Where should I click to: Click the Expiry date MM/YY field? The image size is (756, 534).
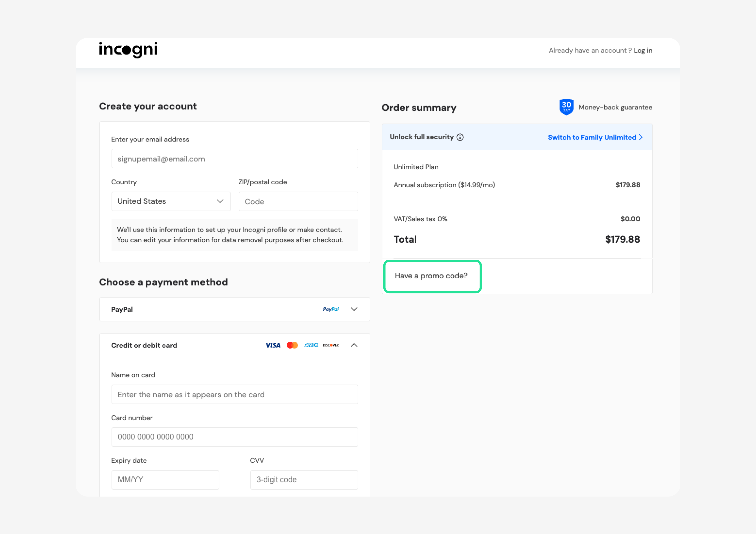click(x=165, y=479)
